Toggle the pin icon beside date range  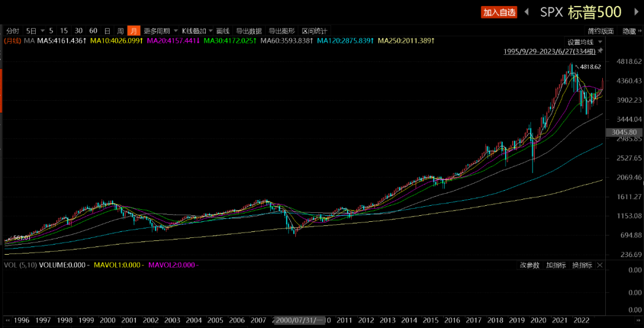pyautogui.click(x=600, y=51)
